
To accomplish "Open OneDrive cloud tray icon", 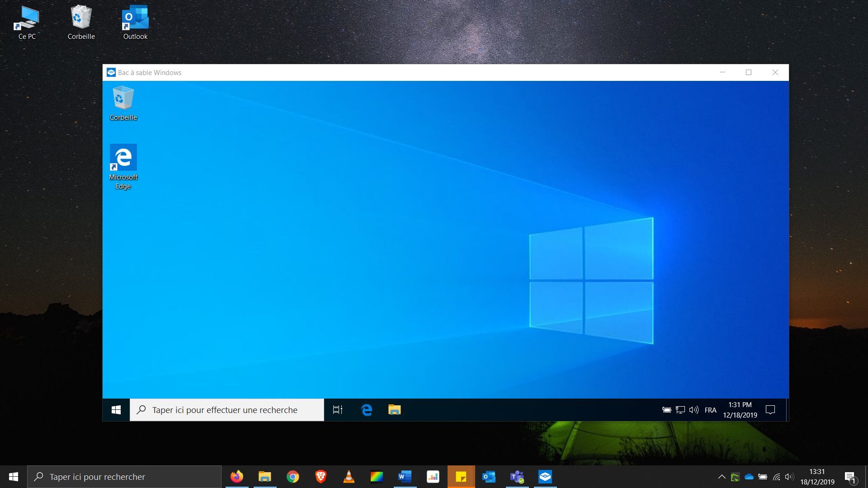I will [749, 477].
